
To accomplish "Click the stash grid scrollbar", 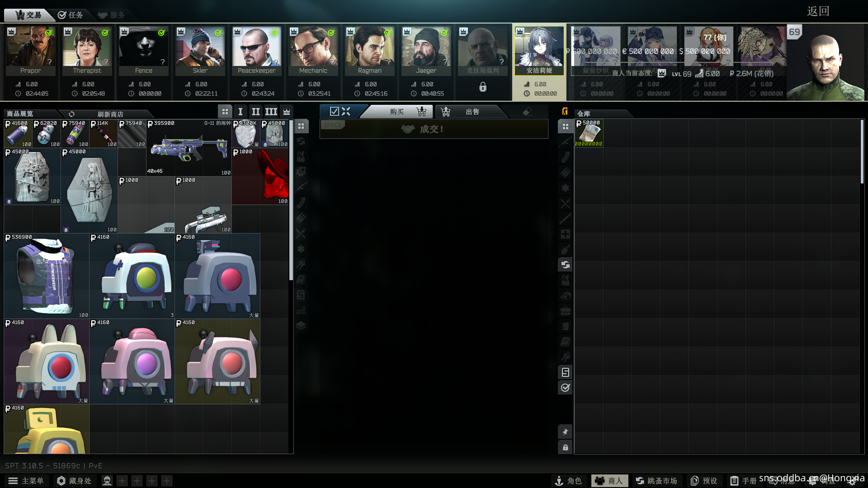I will click(x=862, y=151).
